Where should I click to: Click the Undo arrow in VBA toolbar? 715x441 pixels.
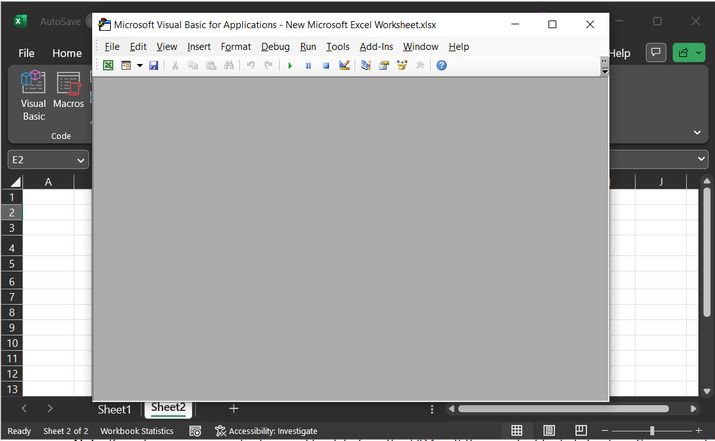(x=250, y=65)
